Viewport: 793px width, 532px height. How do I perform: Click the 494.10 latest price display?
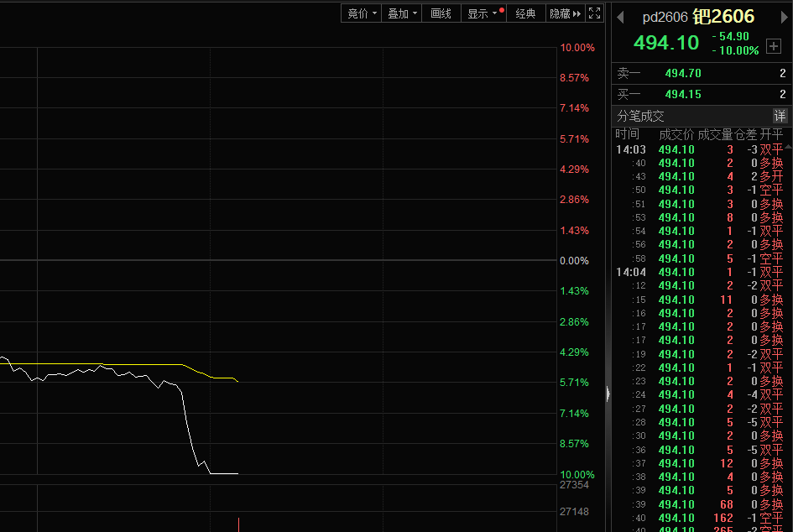tap(666, 43)
